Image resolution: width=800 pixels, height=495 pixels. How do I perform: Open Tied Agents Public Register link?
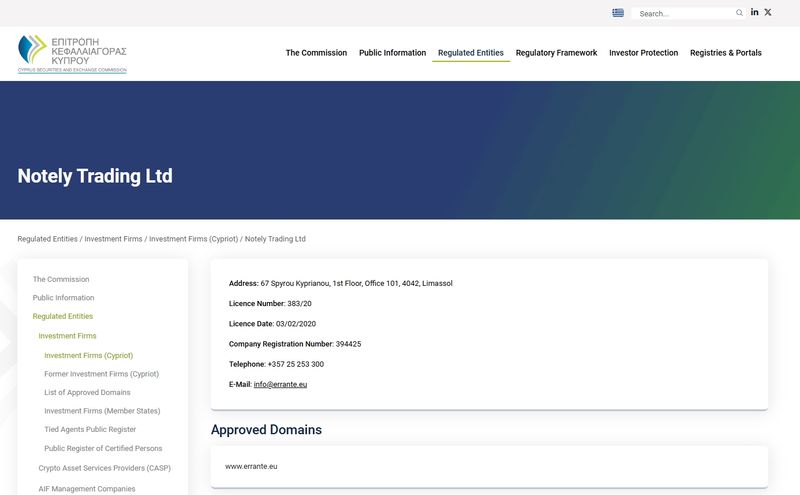pyautogui.click(x=90, y=429)
